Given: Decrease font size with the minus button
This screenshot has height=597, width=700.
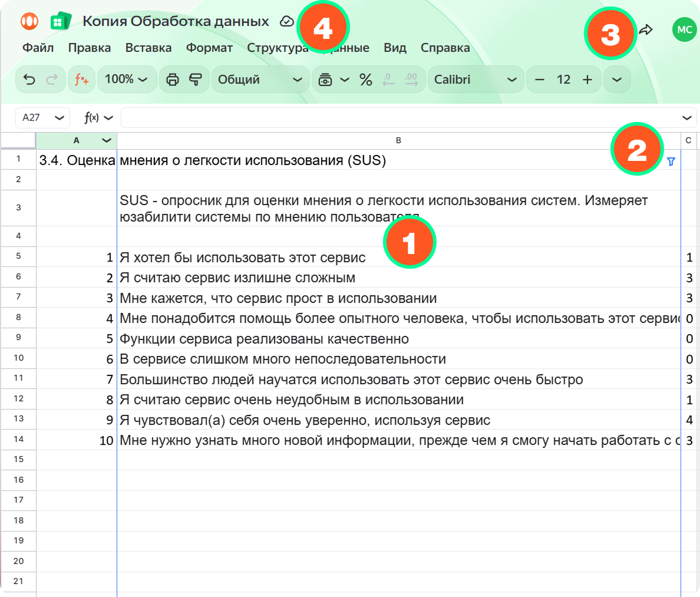Looking at the screenshot, I should pyautogui.click(x=540, y=80).
